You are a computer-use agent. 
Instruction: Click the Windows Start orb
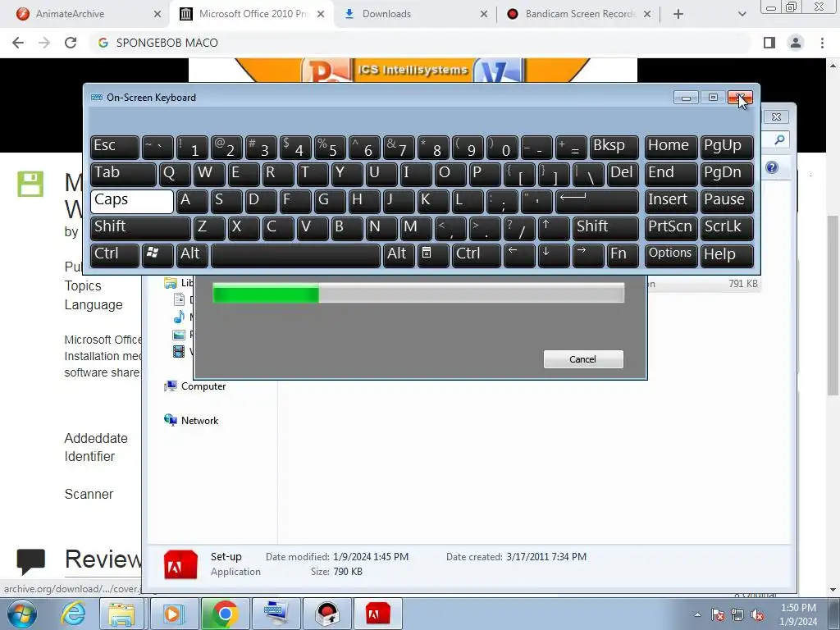[x=21, y=614]
